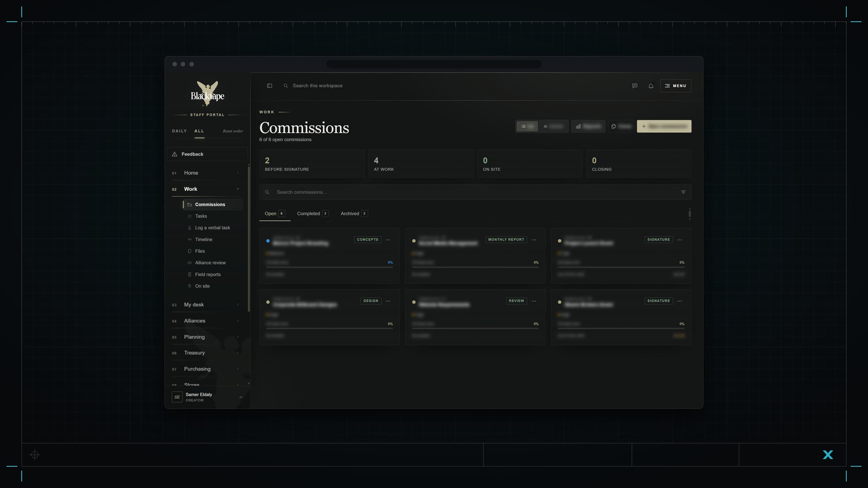This screenshot has height=488, width=868.
Task: Open the chat messages icon
Action: (635, 86)
